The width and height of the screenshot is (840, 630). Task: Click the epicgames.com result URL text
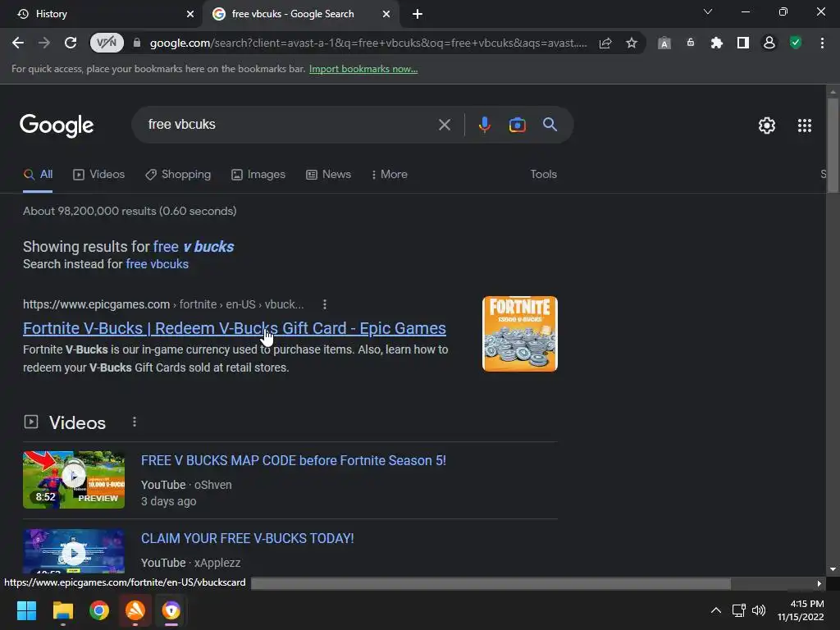(x=163, y=304)
